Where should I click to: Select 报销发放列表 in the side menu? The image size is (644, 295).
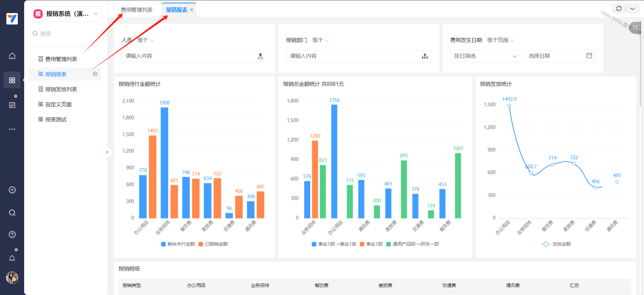61,89
